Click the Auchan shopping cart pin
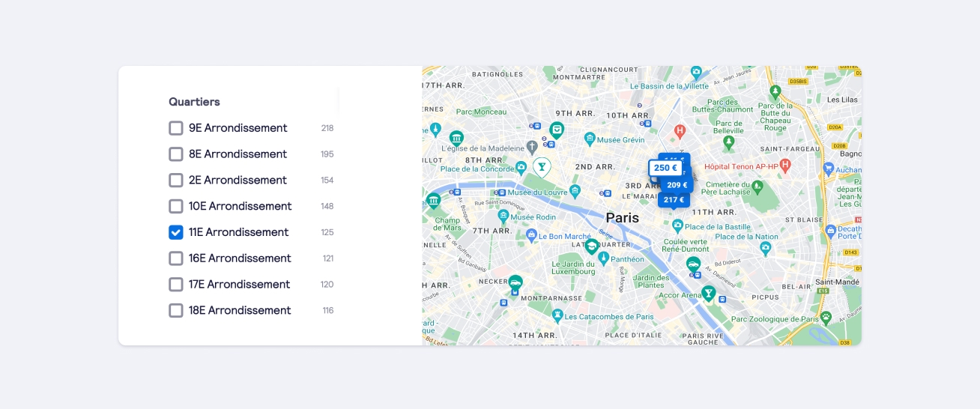Screen dimensions: 980x409 point(829,169)
